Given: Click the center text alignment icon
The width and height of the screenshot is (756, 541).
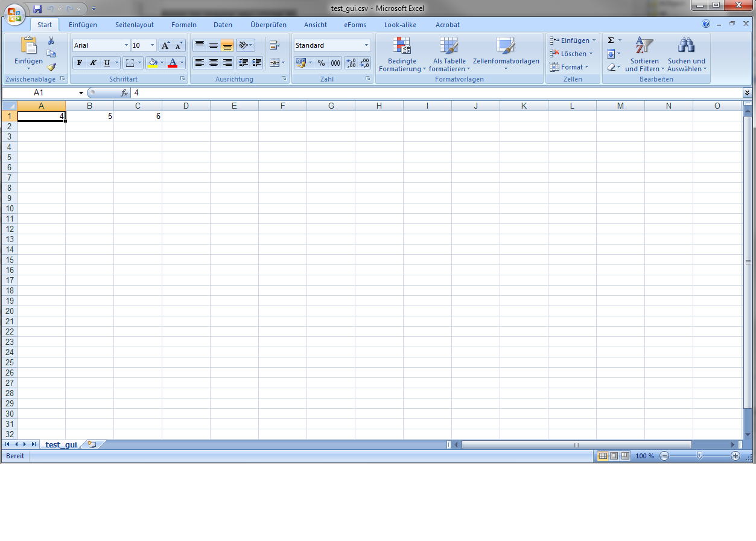Looking at the screenshot, I should 213,63.
